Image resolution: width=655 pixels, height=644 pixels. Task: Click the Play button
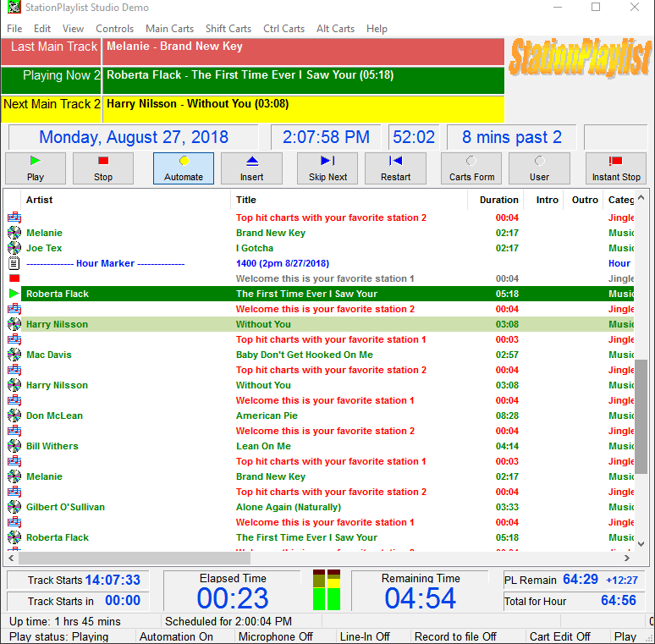(x=36, y=168)
